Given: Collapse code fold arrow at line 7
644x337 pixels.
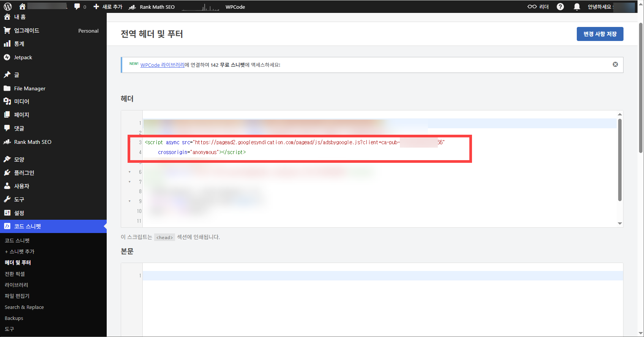Looking at the screenshot, I should pyautogui.click(x=129, y=182).
